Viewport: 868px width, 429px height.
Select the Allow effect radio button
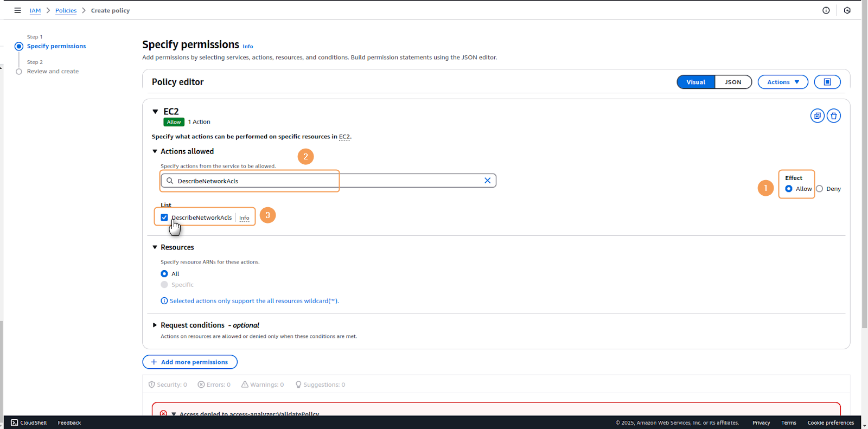pyautogui.click(x=789, y=189)
